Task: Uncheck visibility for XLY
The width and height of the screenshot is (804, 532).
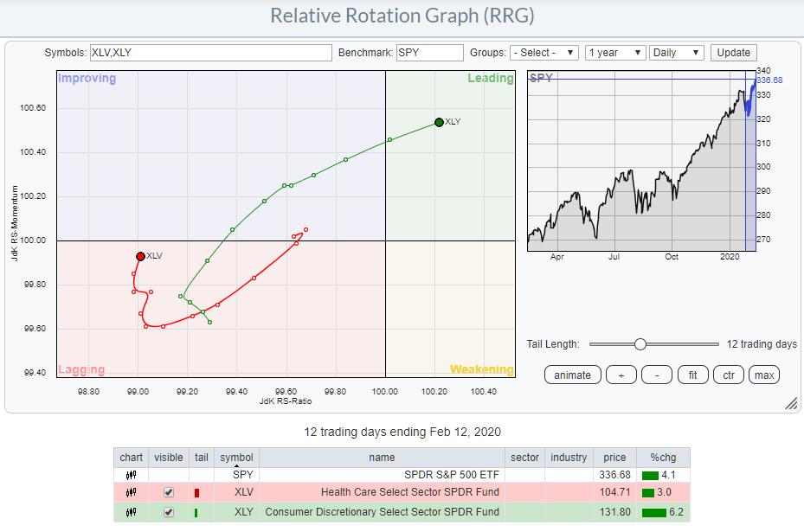Action: tap(169, 511)
